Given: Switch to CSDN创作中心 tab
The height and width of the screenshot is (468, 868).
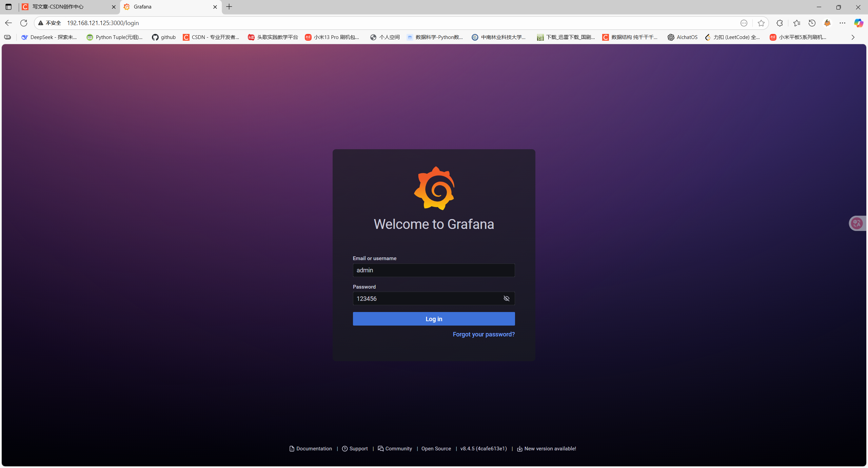Looking at the screenshot, I should click(69, 7).
